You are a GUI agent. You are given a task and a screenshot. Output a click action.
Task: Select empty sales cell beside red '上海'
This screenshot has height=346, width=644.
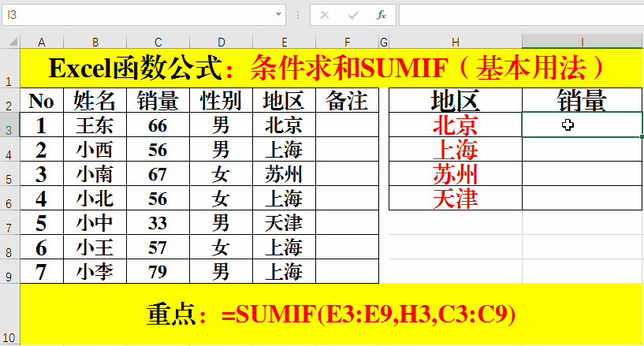point(582,150)
